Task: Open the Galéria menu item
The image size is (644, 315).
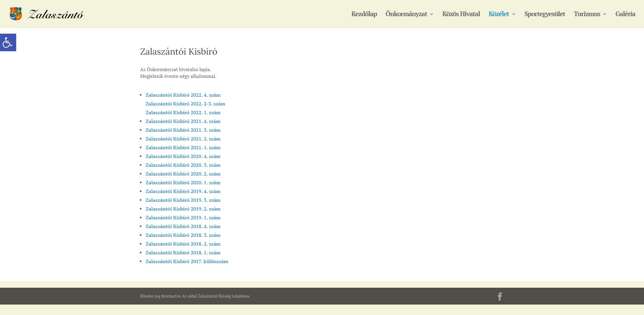Action: [625, 14]
